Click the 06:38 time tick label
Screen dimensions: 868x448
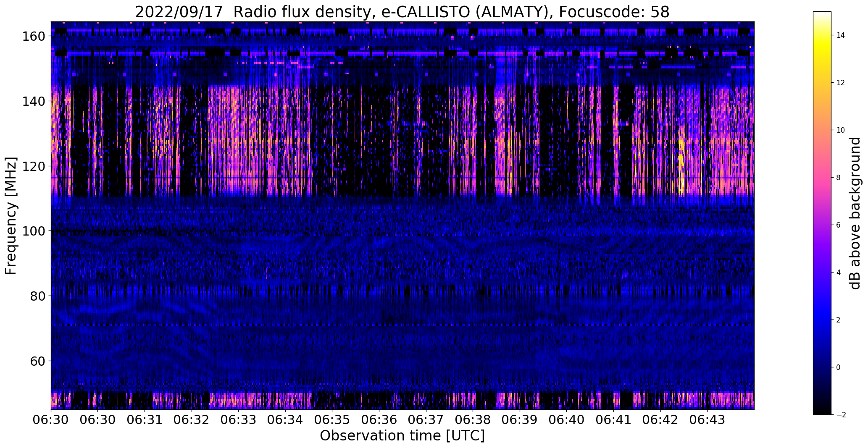pyautogui.click(x=473, y=420)
